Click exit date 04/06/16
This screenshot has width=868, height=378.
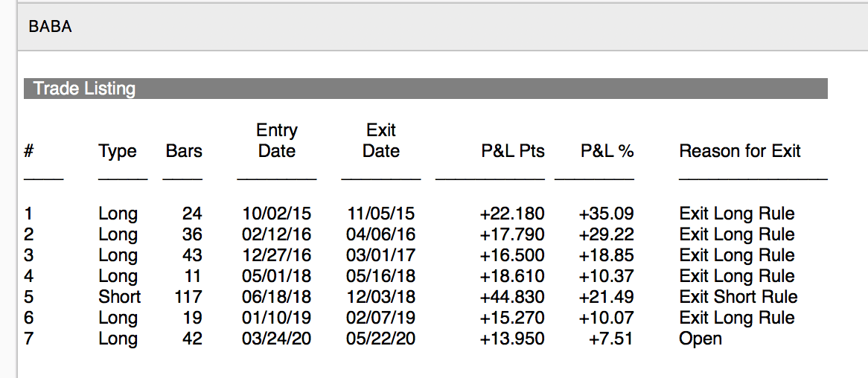point(381,234)
